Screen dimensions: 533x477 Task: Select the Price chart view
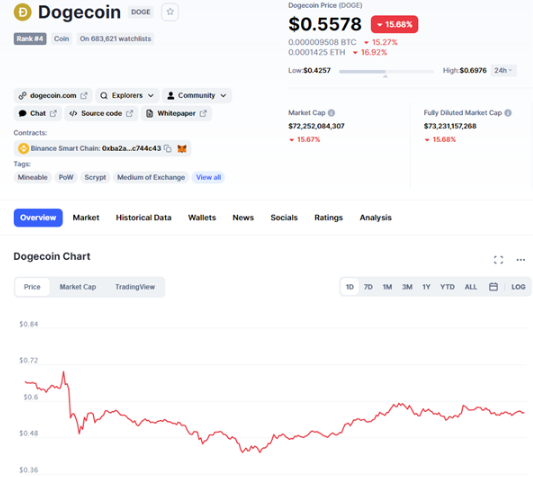tap(32, 287)
